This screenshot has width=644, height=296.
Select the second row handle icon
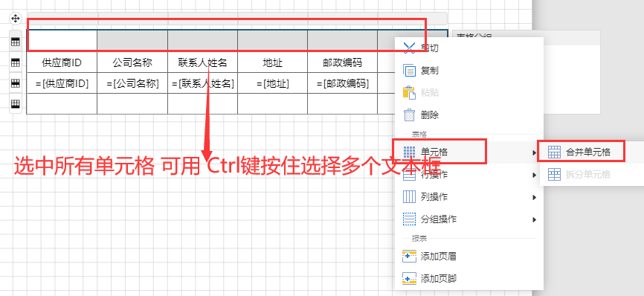(x=15, y=62)
